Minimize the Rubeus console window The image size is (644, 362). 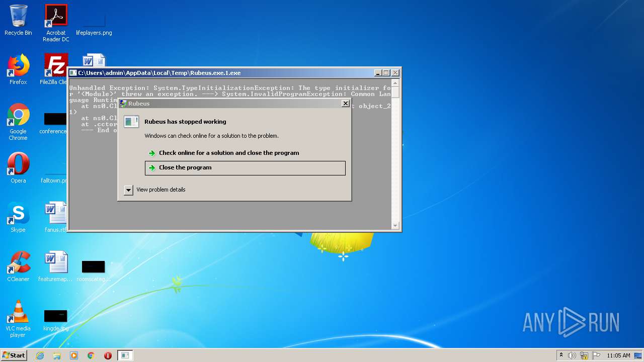point(378,73)
